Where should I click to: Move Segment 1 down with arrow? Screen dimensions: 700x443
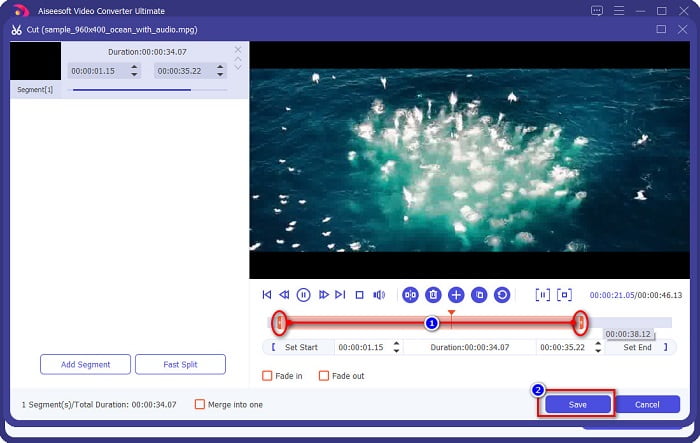[x=238, y=67]
